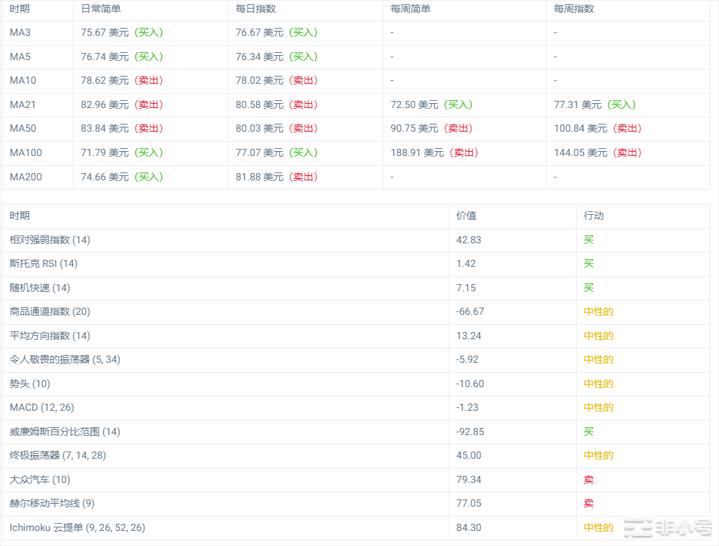Click the 卖 action for 大众汽车 (10)
Image resolution: width=719 pixels, height=546 pixels.
coord(589,480)
